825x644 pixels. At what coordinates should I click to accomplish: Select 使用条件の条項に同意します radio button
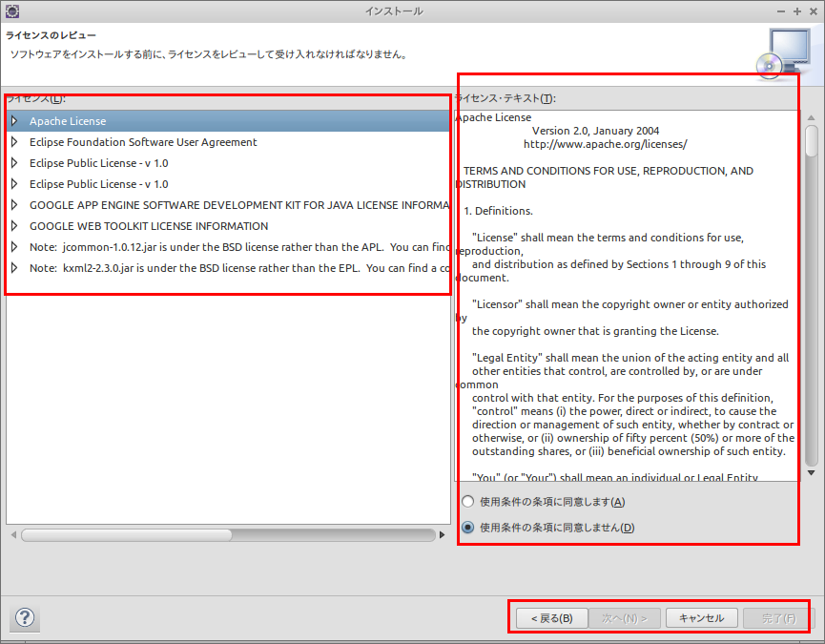point(467,502)
